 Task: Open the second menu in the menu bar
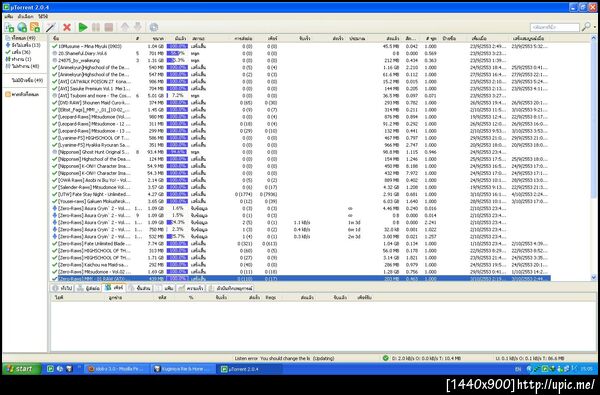25,16
